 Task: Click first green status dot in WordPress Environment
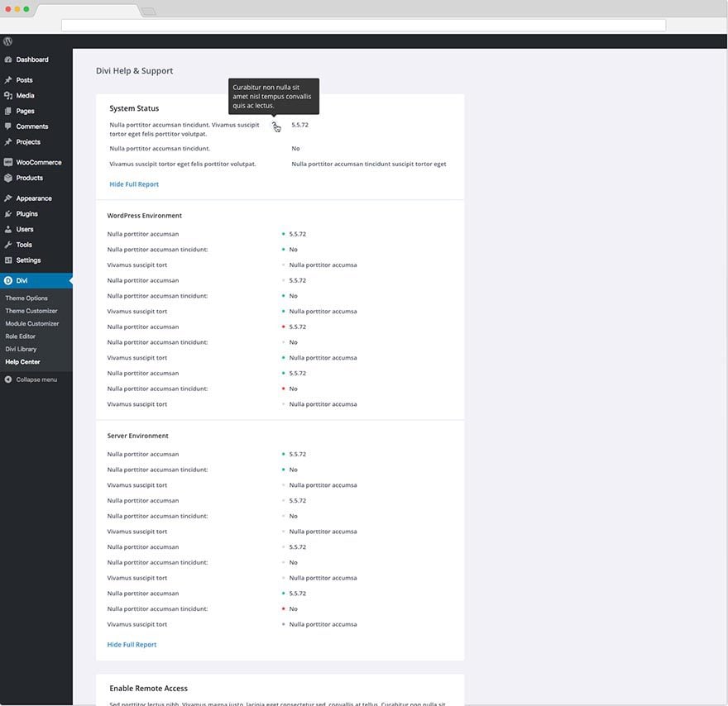[x=283, y=234]
